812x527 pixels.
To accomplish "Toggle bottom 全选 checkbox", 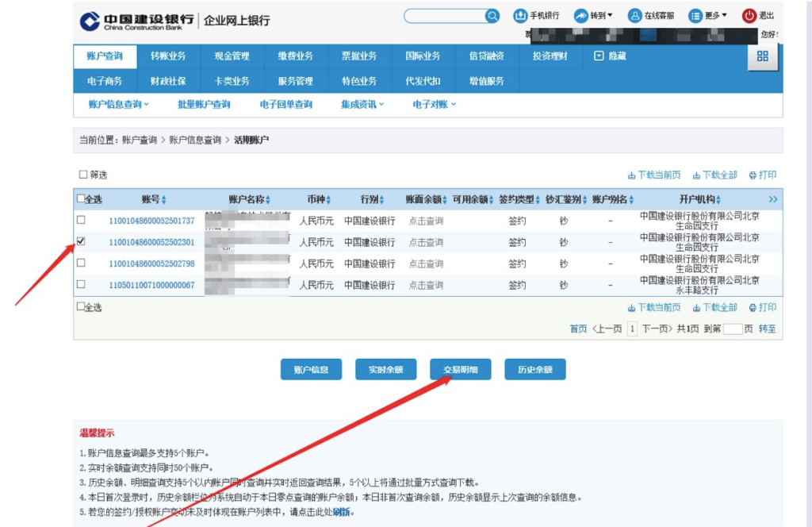I will pos(81,307).
